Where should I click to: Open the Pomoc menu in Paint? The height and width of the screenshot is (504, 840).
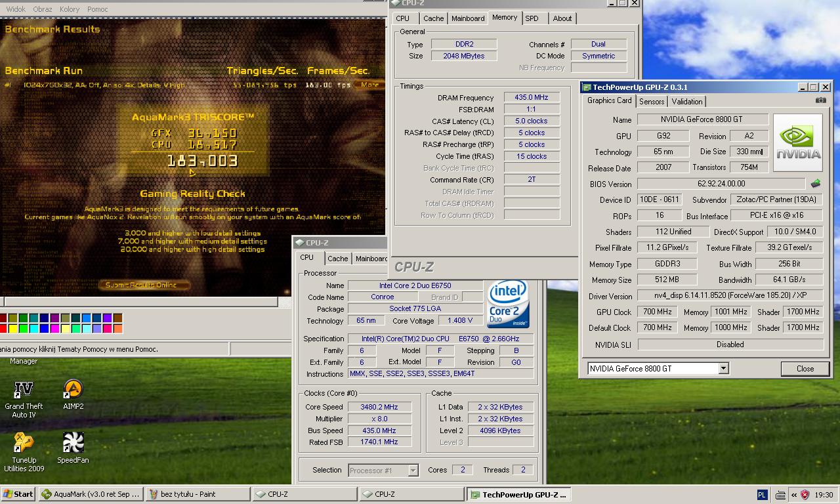point(98,9)
